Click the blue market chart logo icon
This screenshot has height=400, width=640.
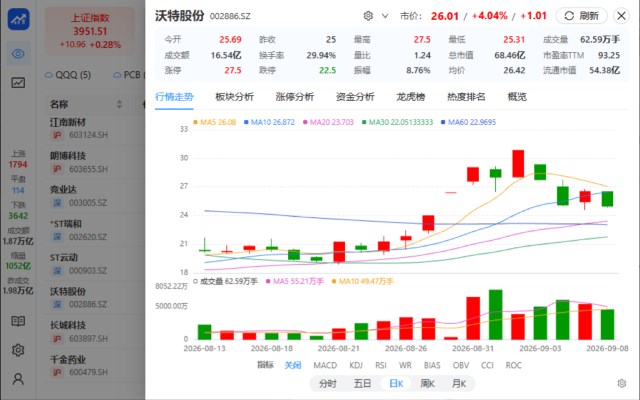click(18, 19)
